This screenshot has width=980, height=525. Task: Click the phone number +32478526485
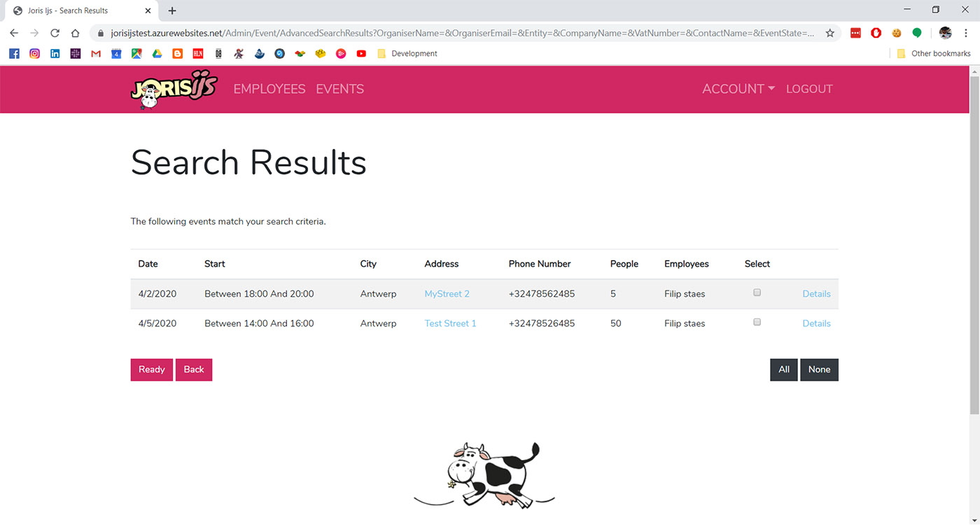coord(542,323)
